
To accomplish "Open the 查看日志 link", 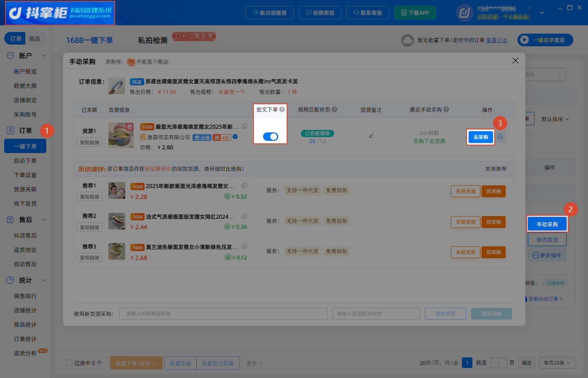I will pyautogui.click(x=497, y=40).
